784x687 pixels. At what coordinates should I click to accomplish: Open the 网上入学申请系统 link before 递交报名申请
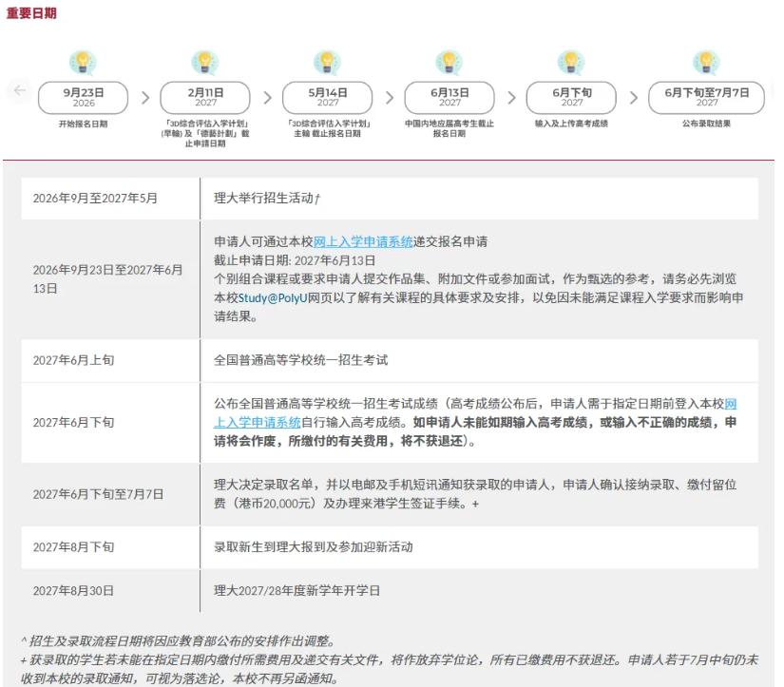(x=363, y=242)
